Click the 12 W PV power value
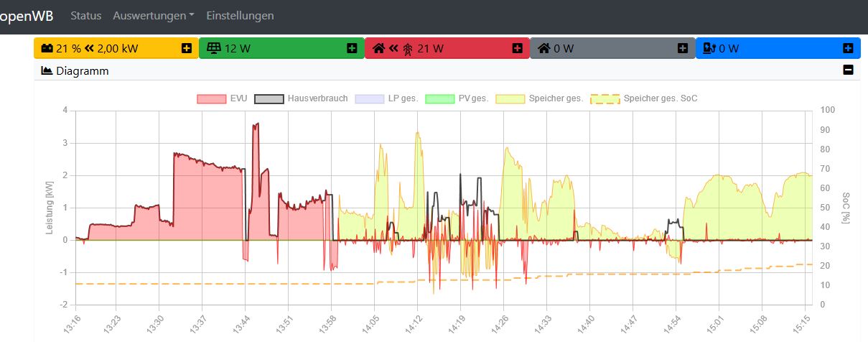 (236, 49)
